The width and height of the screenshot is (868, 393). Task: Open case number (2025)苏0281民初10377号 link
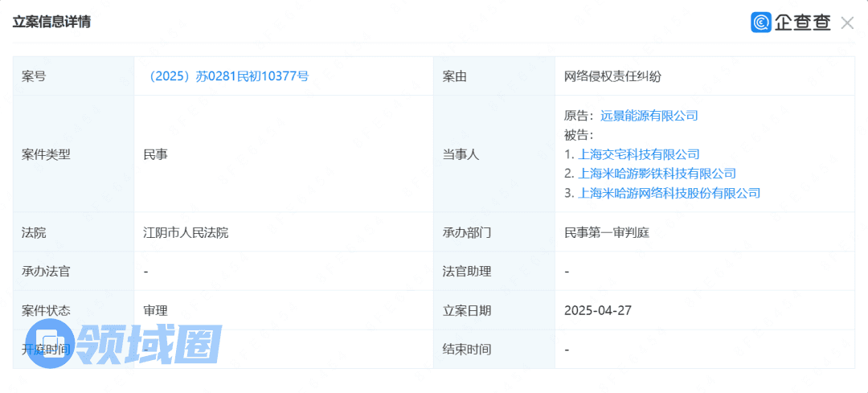[226, 76]
